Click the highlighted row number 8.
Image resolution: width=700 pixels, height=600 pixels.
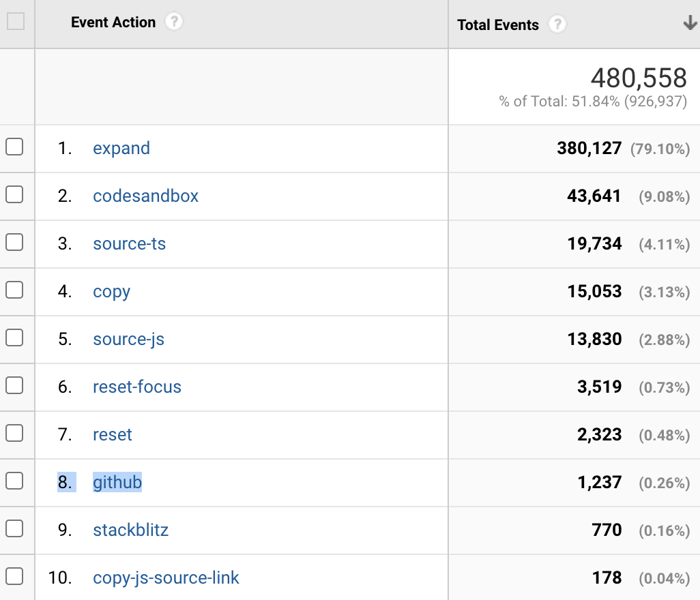[65, 482]
